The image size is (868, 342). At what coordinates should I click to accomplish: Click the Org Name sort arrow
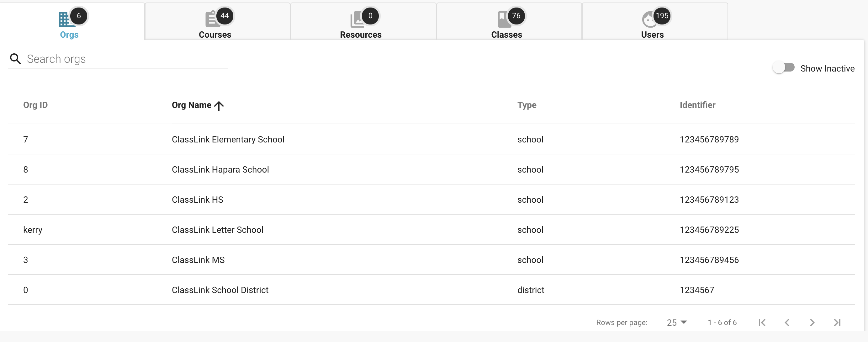coord(219,106)
